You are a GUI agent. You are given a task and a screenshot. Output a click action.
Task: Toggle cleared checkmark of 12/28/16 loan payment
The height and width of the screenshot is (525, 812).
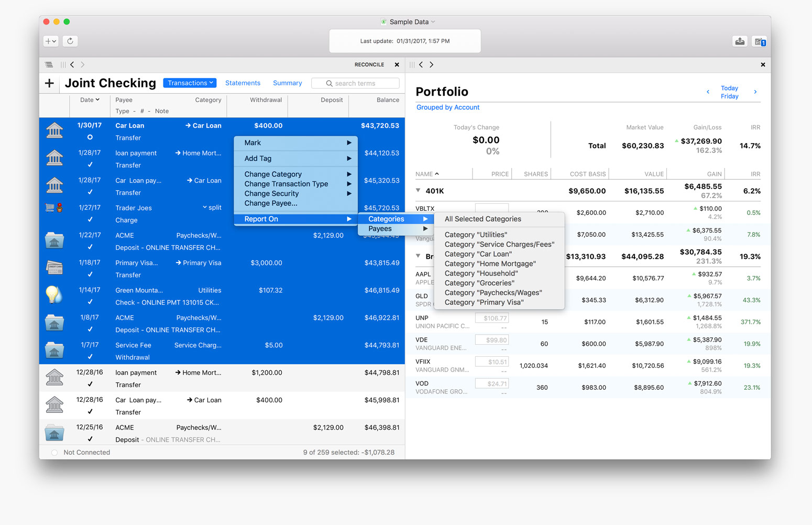pos(90,384)
